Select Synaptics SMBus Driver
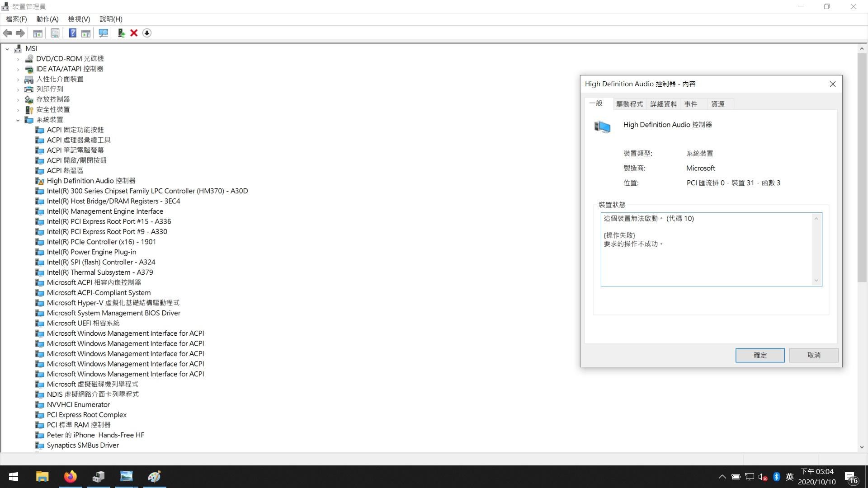Viewport: 868px width, 488px height. click(x=83, y=445)
